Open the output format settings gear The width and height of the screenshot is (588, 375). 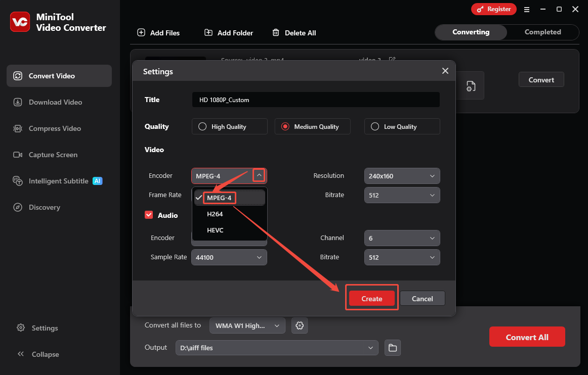(x=300, y=325)
